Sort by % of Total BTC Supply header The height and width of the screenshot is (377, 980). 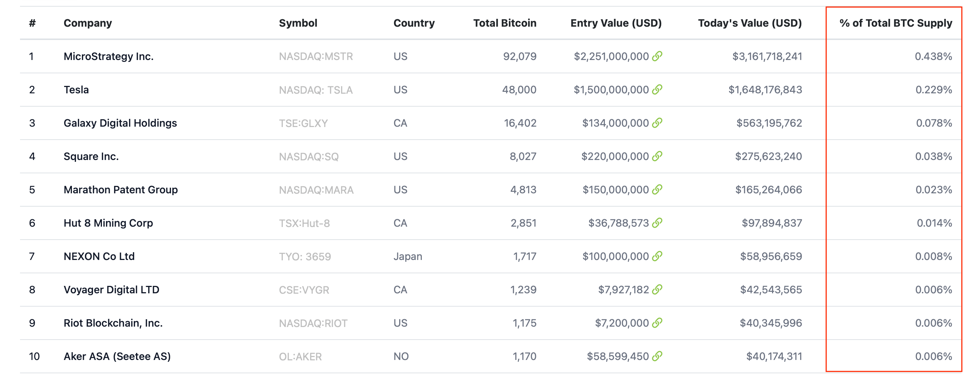895,23
